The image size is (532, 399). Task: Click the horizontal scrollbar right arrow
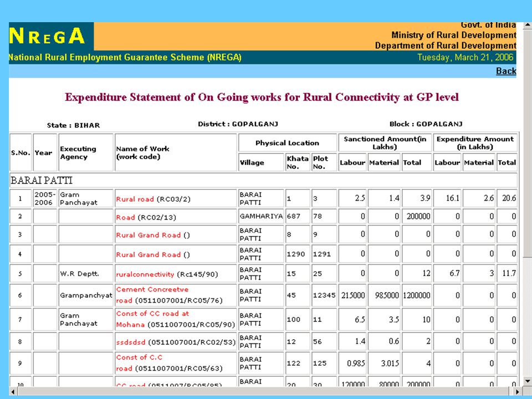point(518,392)
